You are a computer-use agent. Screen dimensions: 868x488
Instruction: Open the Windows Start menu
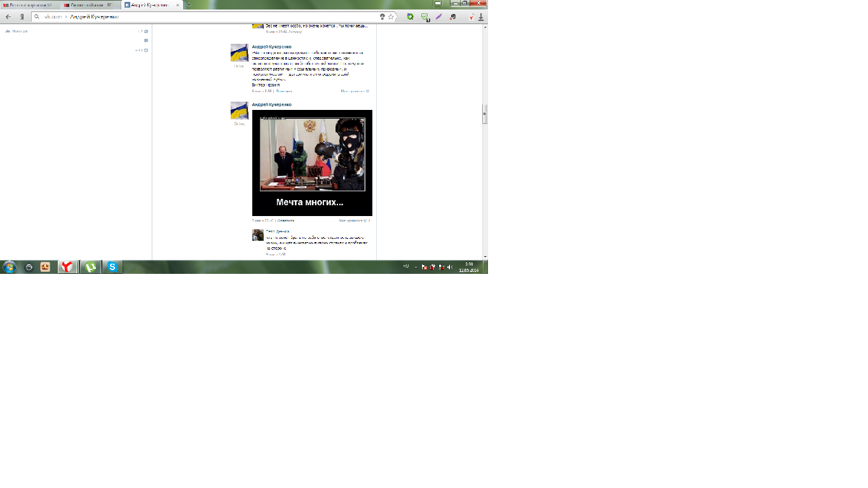tap(10, 268)
